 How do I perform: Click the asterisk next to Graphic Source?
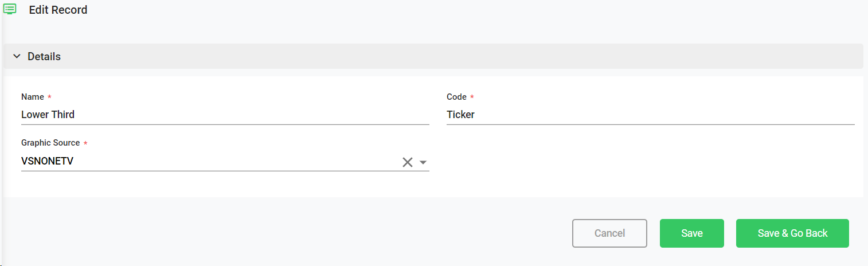pyautogui.click(x=86, y=143)
